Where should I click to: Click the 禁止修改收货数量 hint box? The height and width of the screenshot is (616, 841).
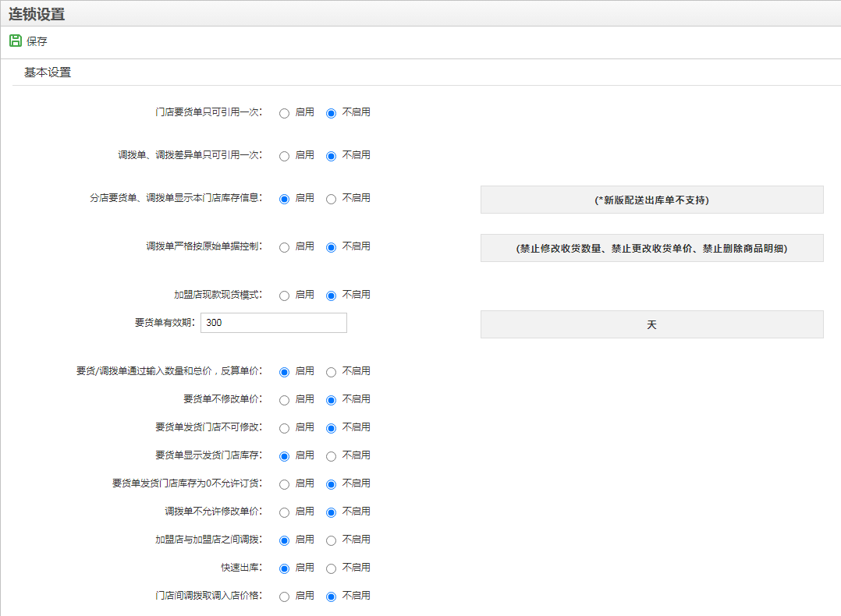(x=651, y=248)
